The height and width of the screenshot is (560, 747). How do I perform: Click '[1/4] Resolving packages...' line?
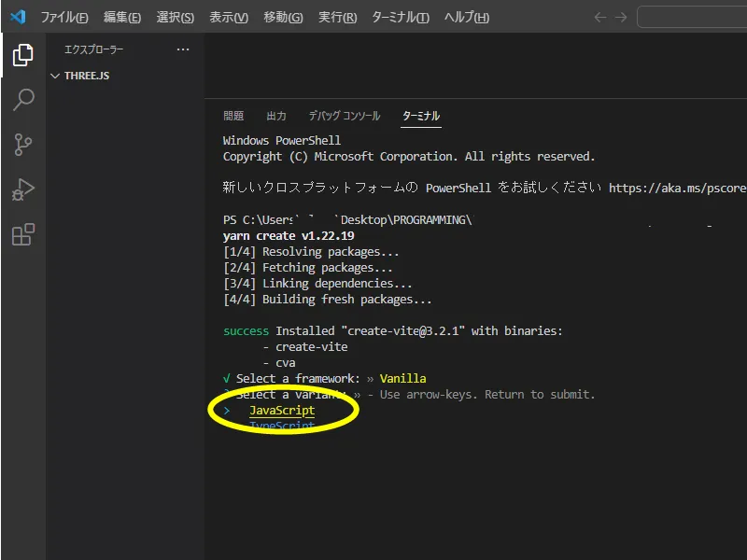pos(311,251)
